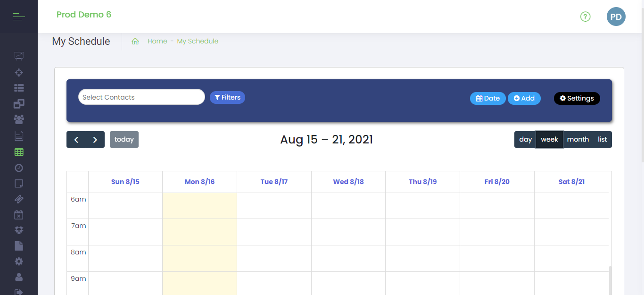
Task: Toggle the sidebar hamburger menu
Action: 19,17
